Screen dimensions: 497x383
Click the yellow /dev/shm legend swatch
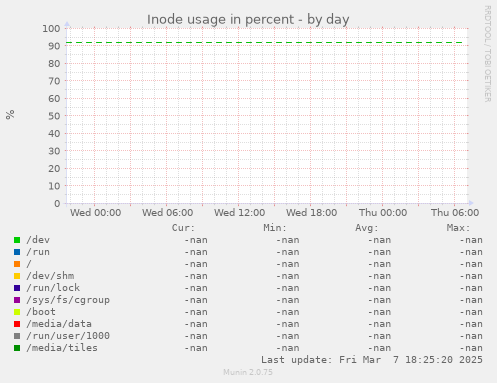point(17,276)
